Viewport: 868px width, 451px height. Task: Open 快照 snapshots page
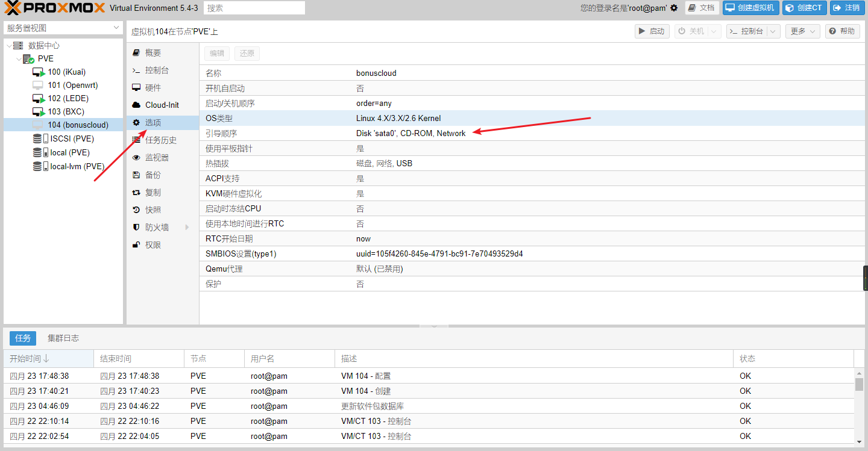[163, 210]
